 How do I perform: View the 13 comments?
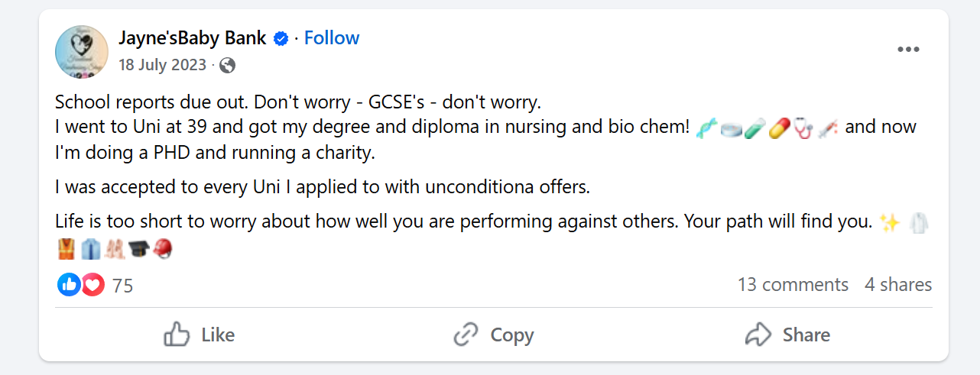click(793, 285)
